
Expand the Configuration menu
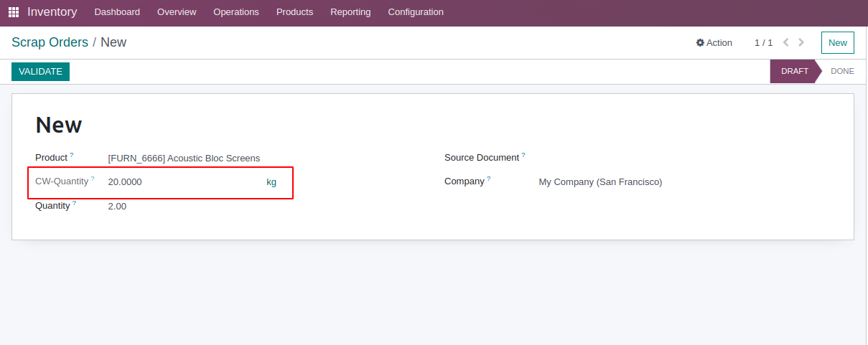(416, 12)
